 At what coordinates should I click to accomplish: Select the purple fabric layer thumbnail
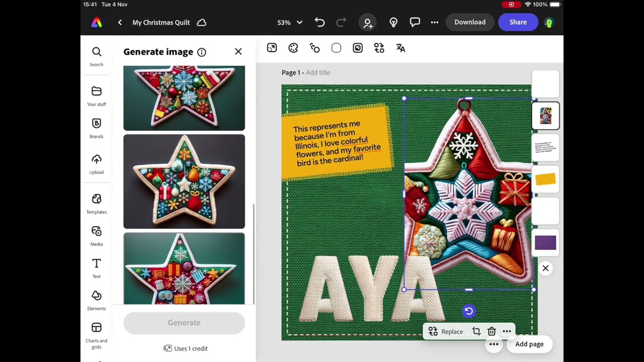545,243
